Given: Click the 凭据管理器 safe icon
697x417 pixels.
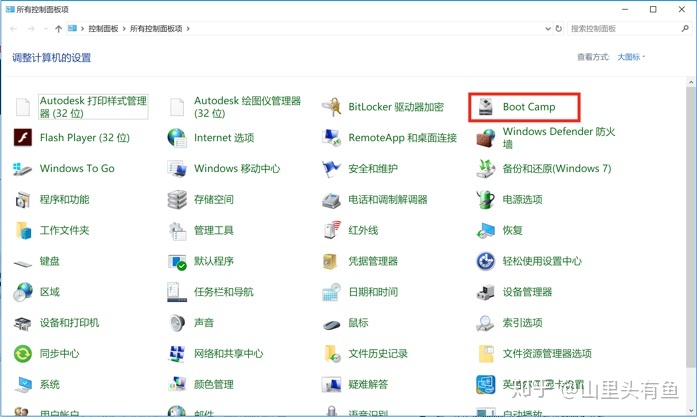Looking at the screenshot, I should pos(330,261).
